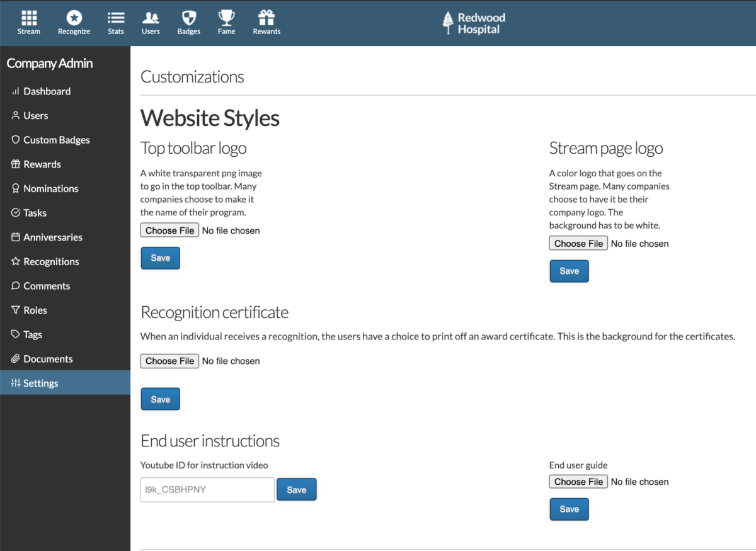
Task: Save the Stream page logo
Action: click(x=569, y=271)
